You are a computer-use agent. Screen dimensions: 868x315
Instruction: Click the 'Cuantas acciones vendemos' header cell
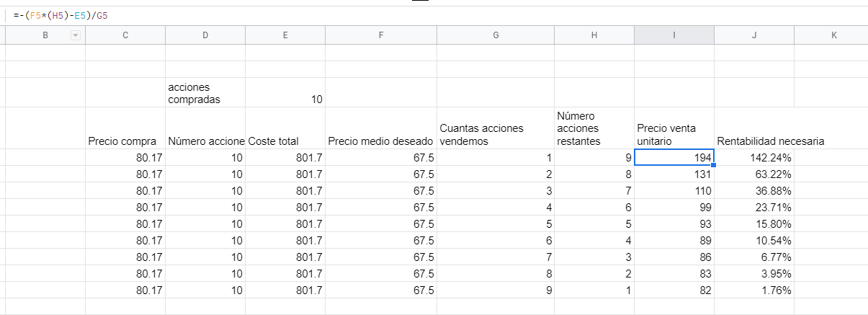495,135
